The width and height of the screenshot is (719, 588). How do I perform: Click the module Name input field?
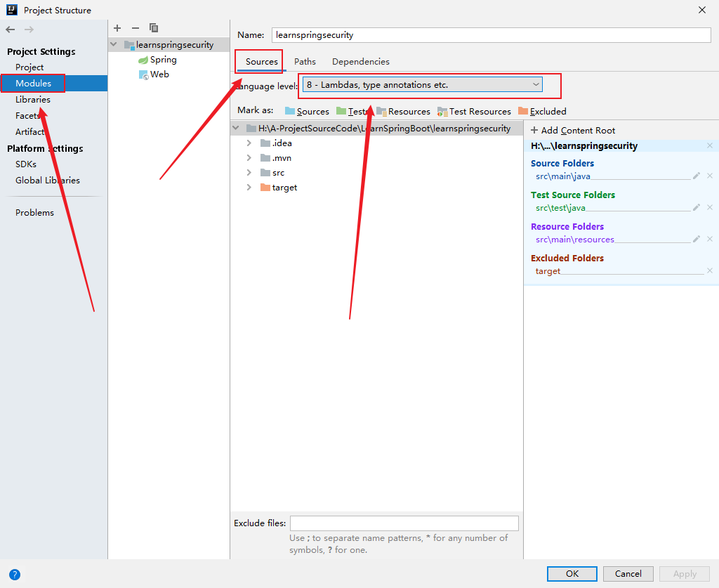[x=491, y=35]
